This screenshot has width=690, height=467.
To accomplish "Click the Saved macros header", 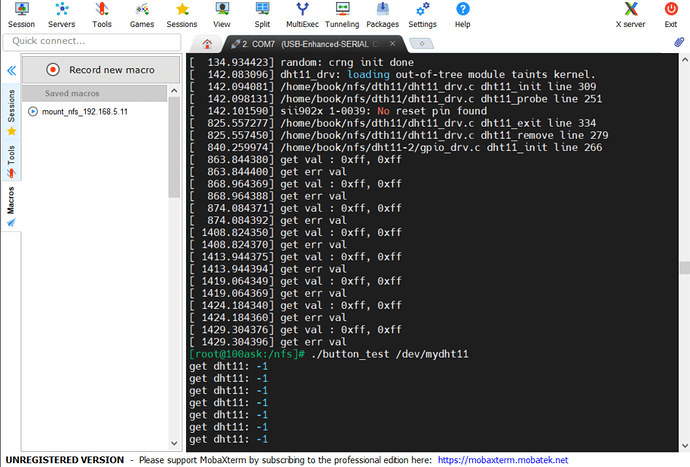I will click(x=95, y=93).
